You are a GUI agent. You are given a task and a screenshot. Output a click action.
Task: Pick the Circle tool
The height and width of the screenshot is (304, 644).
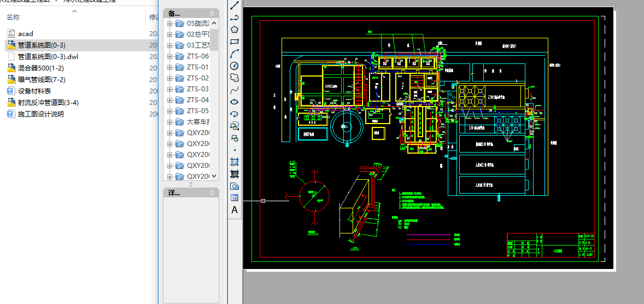pyautogui.click(x=235, y=66)
